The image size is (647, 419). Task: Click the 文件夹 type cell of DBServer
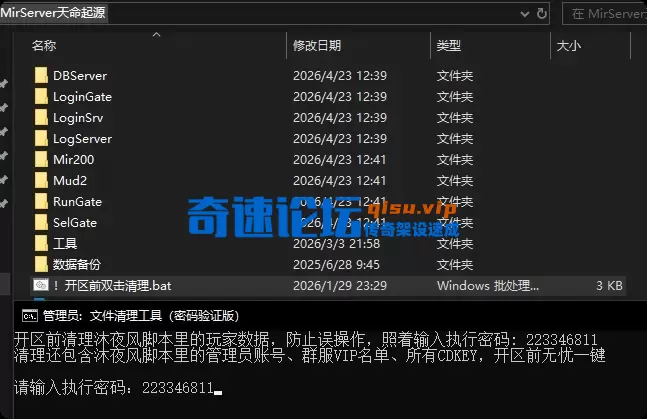[455, 76]
